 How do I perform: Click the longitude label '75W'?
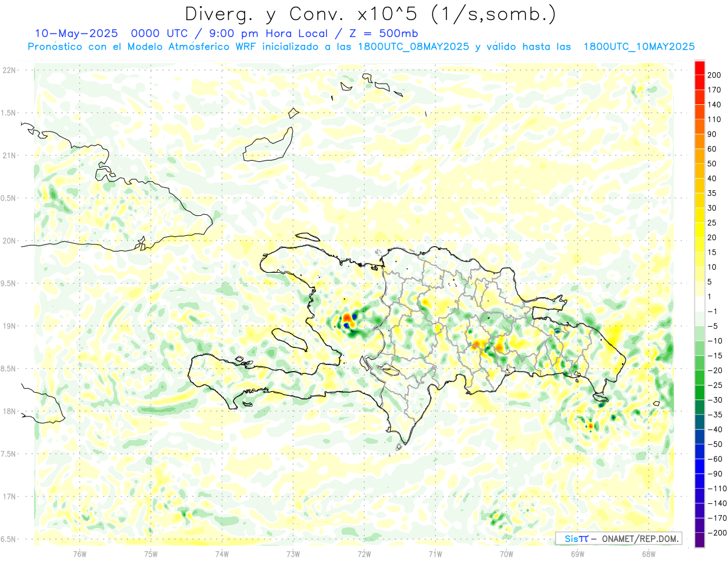pyautogui.click(x=150, y=554)
